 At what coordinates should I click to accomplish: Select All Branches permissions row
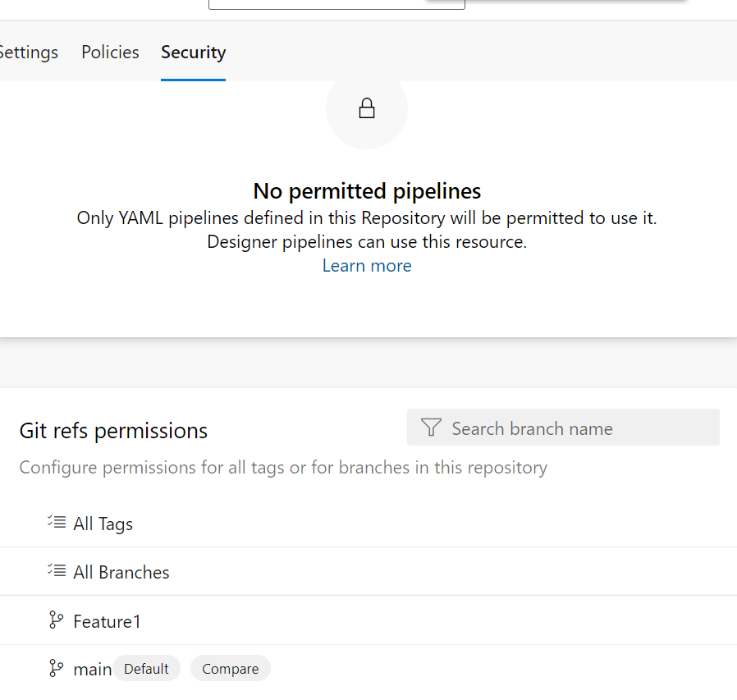pyautogui.click(x=368, y=572)
